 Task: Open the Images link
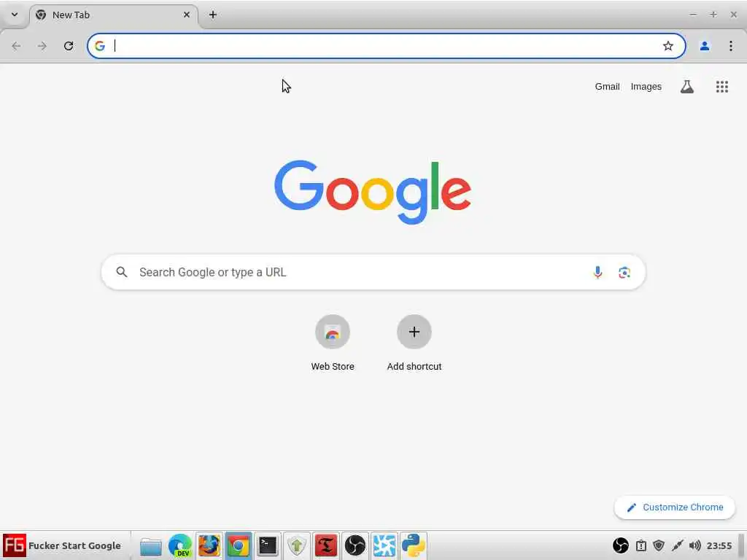pos(646,87)
